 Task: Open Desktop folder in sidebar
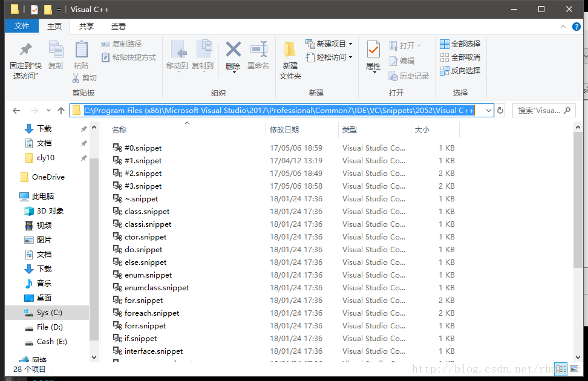pos(38,298)
